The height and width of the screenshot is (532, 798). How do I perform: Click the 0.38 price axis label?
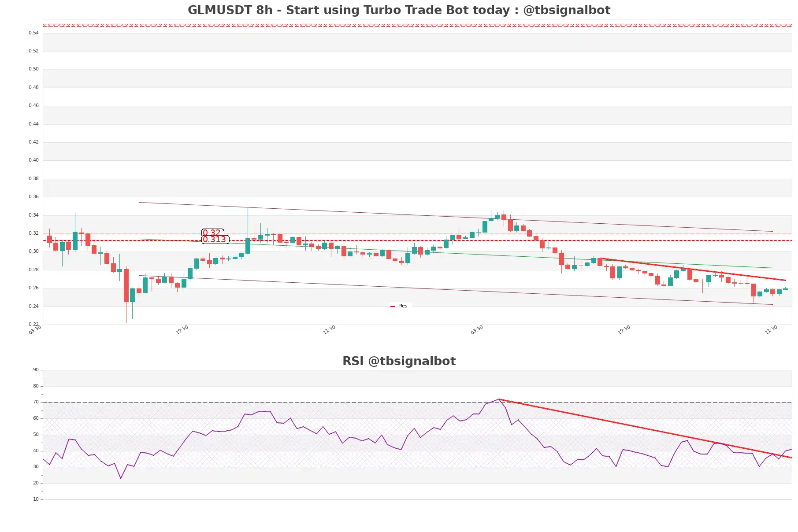[x=33, y=179]
